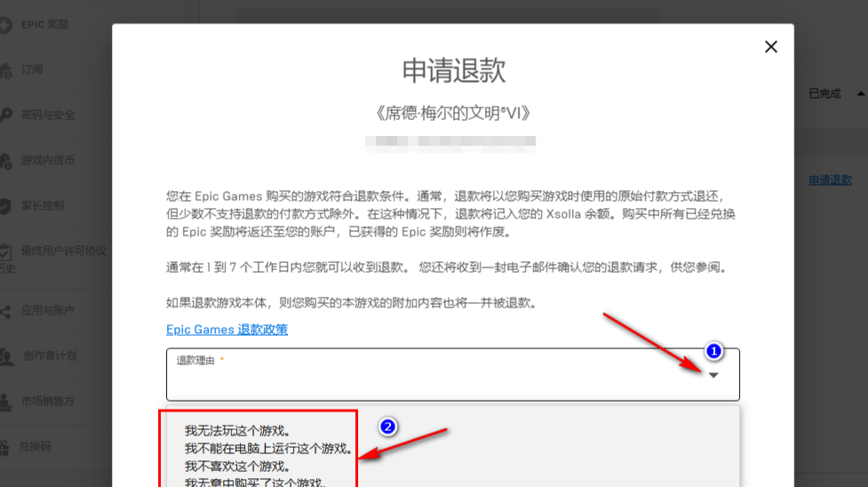Click the icon beside 兑换码

pos(4,448)
